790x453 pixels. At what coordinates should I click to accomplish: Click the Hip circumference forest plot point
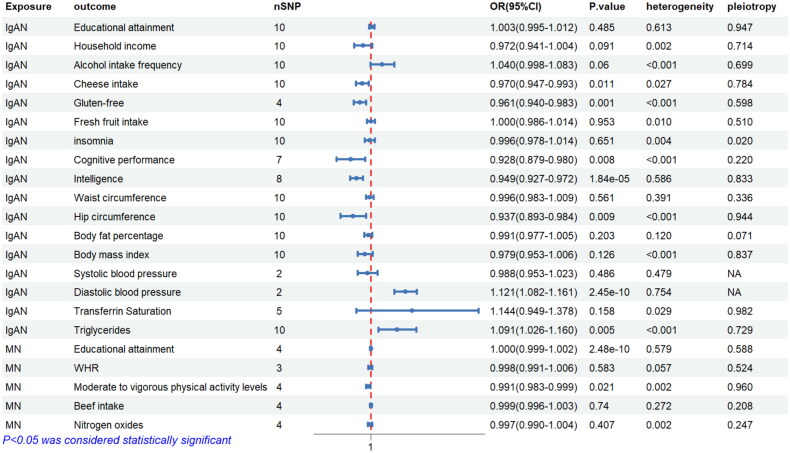[353, 216]
